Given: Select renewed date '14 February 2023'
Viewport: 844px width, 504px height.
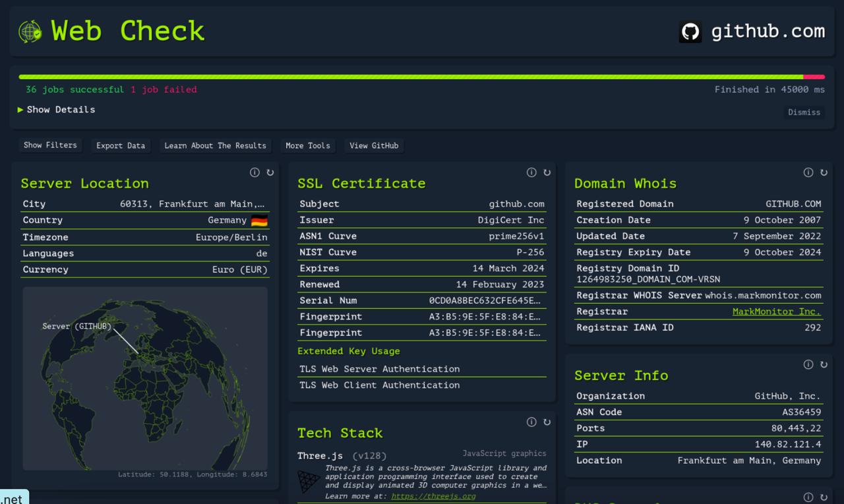Looking at the screenshot, I should click(x=500, y=285).
